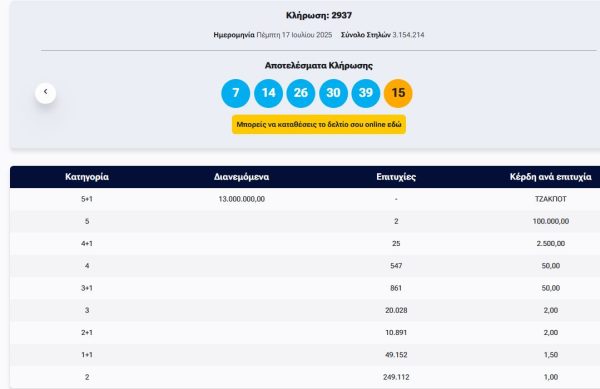This screenshot has width=600, height=389.
Task: Click the 100.000,00 winnings value
Action: click(x=551, y=221)
